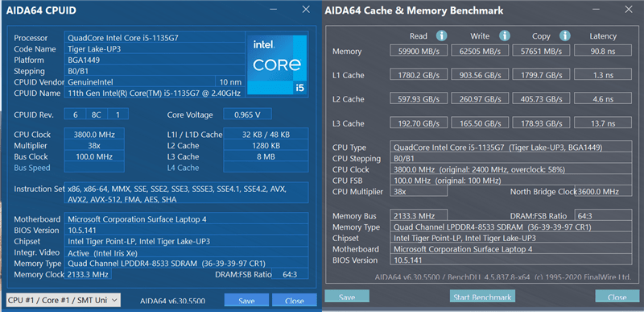
Task: Save the CPUID report
Action: point(246,300)
